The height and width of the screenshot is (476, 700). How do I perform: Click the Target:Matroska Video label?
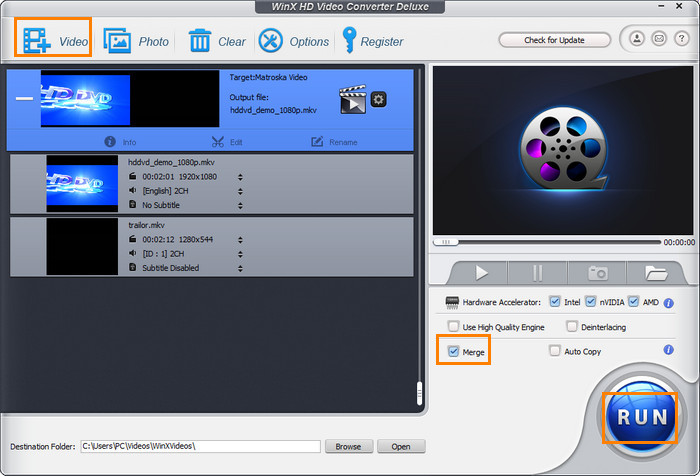268,77
